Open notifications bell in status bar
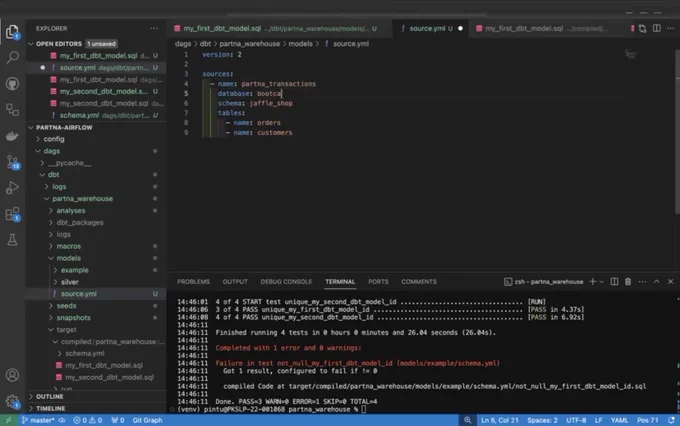Screen dimensions: 680x426 pos(671,420)
